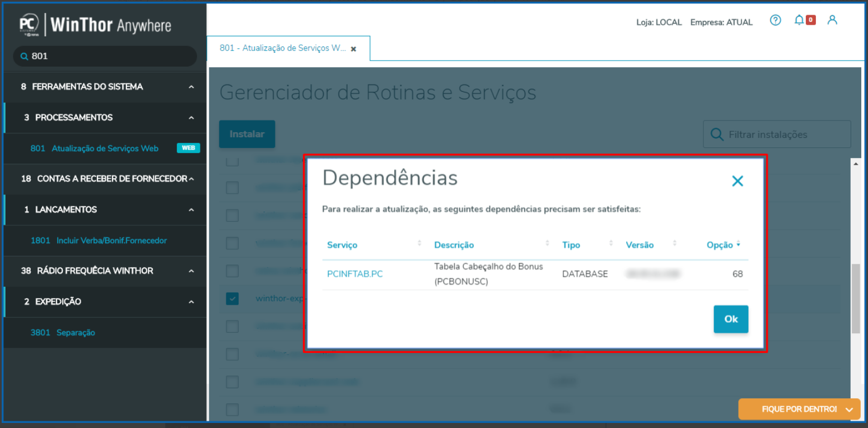Image resolution: width=868 pixels, height=428 pixels.
Task: Click the Instalar button
Action: pyautogui.click(x=247, y=134)
